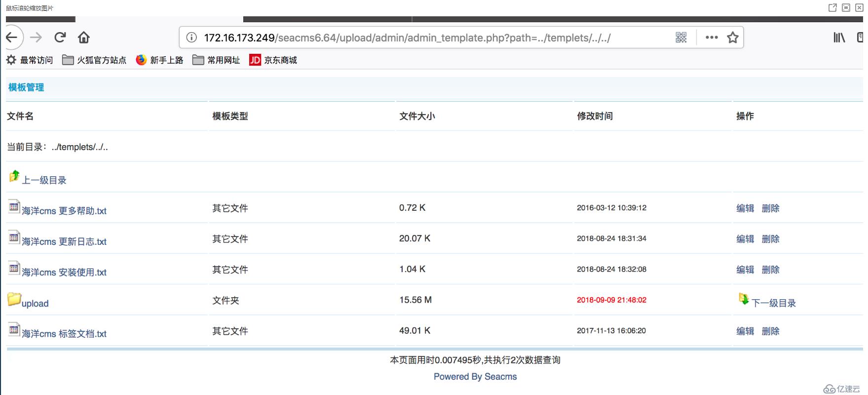This screenshot has width=868, height=395.
Task: Open the 常用网址 bookmark folder
Action: [x=216, y=60]
